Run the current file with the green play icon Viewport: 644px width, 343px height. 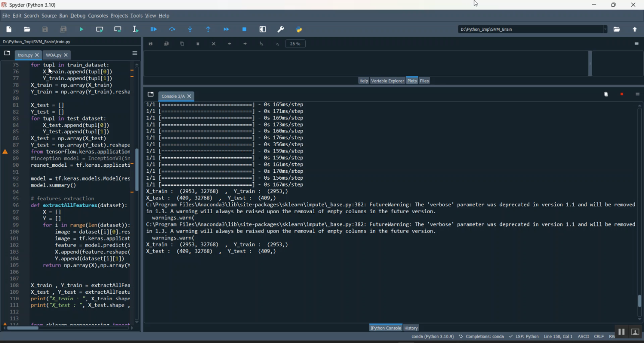pyautogui.click(x=82, y=30)
